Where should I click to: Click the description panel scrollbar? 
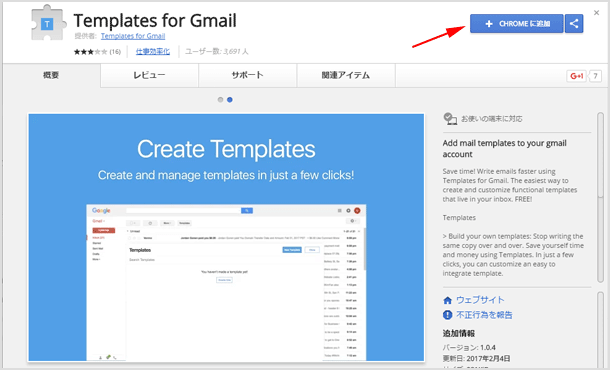(600, 198)
